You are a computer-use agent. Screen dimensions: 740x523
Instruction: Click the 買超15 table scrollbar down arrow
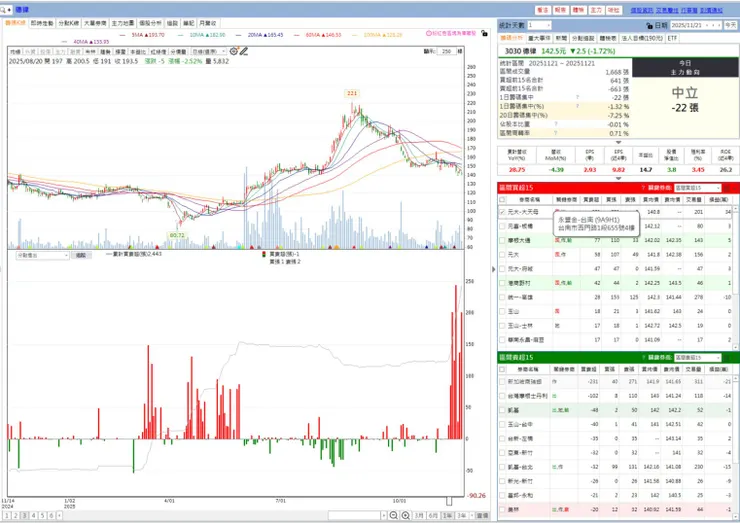pos(736,347)
